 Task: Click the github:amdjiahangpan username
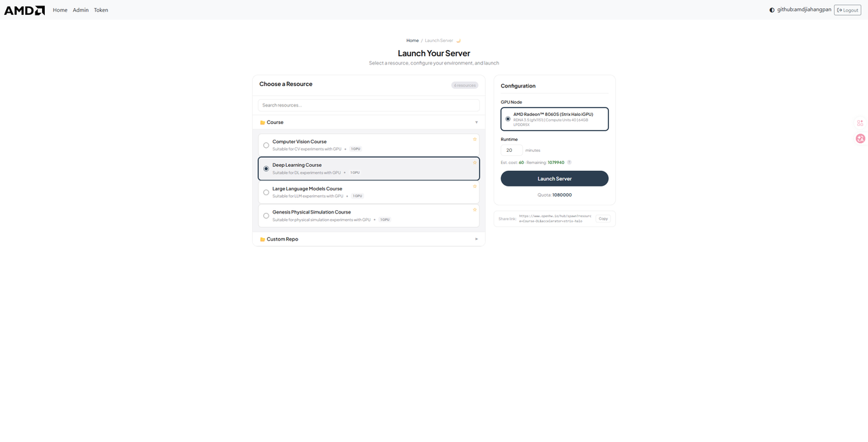[804, 10]
